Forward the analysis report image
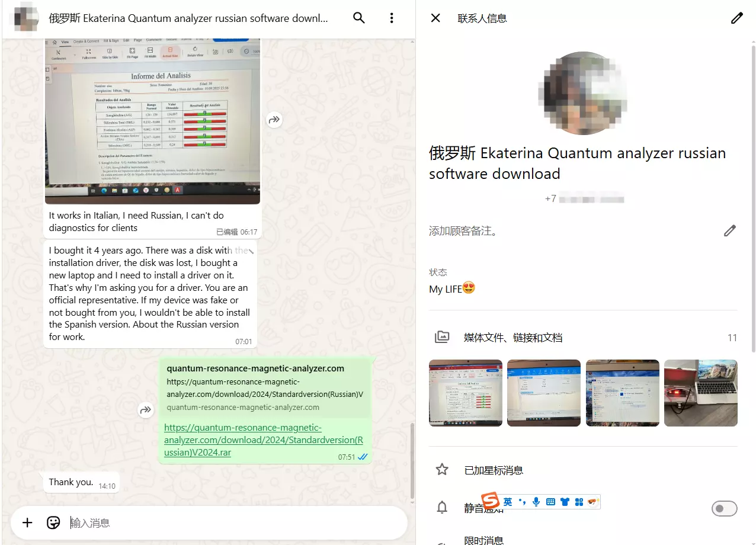Screen dimensions: 756x545 point(274,120)
